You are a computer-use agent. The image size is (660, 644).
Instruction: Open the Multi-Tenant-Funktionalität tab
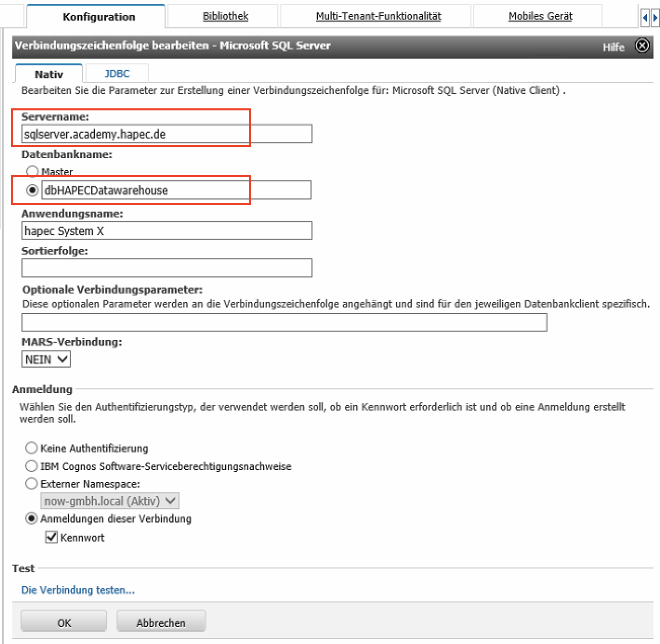(x=378, y=17)
